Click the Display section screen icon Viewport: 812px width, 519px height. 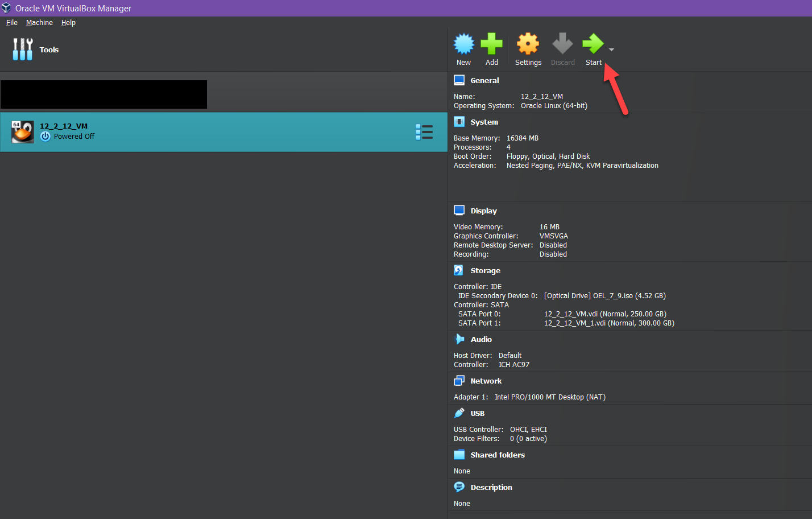coord(459,211)
